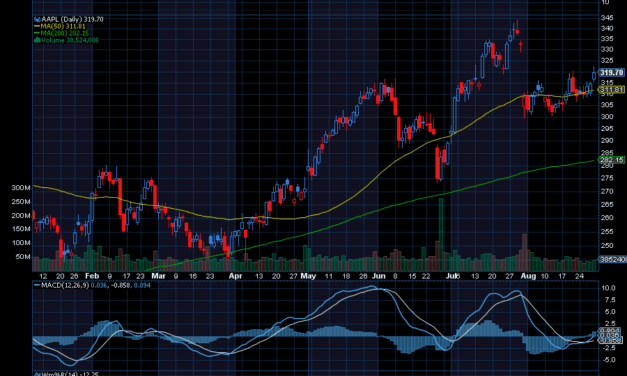Click the 'May' month label on the date axis
This screenshot has width=627, height=376.
coord(308,276)
